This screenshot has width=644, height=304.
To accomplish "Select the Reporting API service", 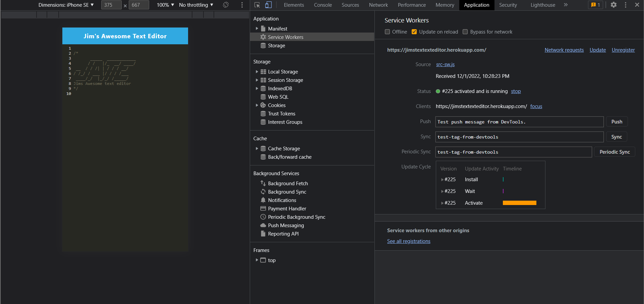I will tap(283, 234).
